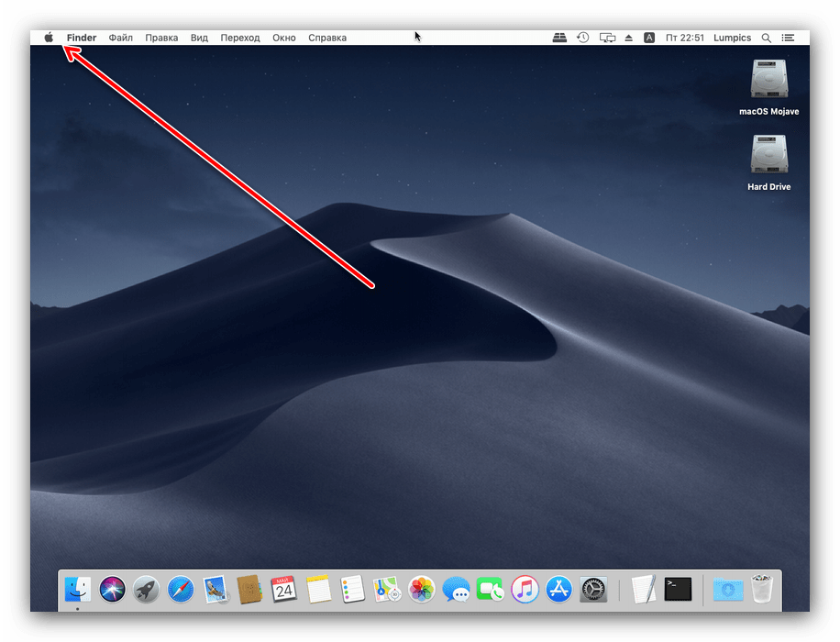Launch Terminal from the Dock
Image resolution: width=840 pixels, height=642 pixels.
click(679, 589)
